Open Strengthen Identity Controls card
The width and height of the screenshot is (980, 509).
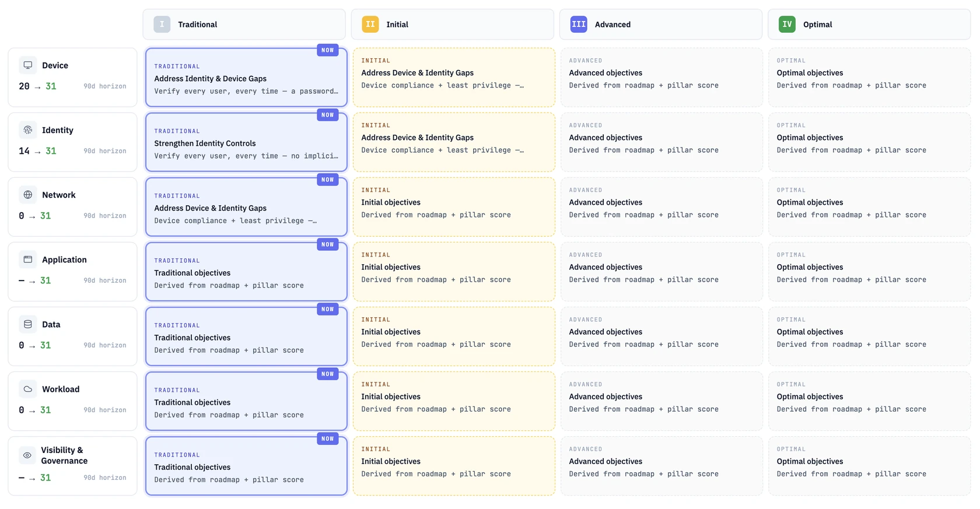pyautogui.click(x=246, y=142)
